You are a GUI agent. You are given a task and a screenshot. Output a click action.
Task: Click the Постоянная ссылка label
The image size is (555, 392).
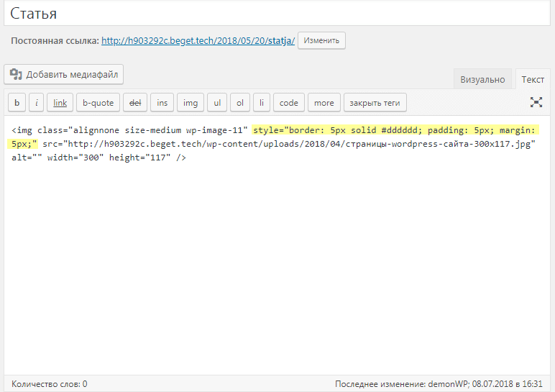tap(55, 41)
